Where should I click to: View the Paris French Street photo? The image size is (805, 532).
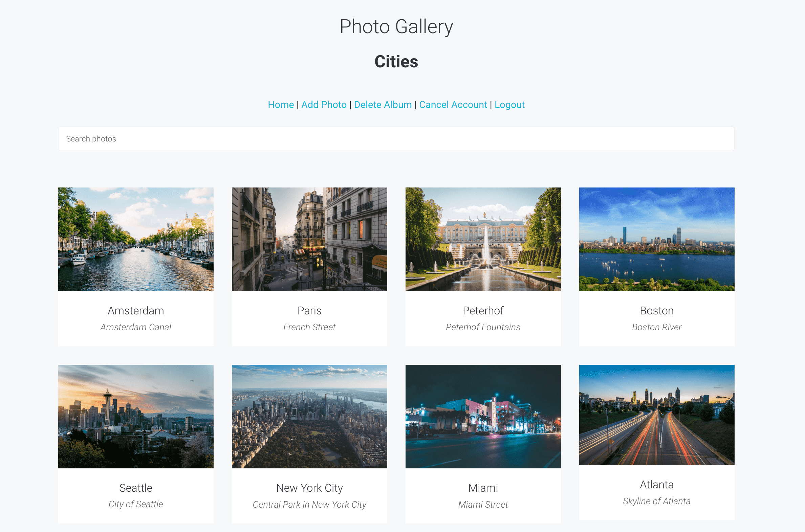(309, 239)
